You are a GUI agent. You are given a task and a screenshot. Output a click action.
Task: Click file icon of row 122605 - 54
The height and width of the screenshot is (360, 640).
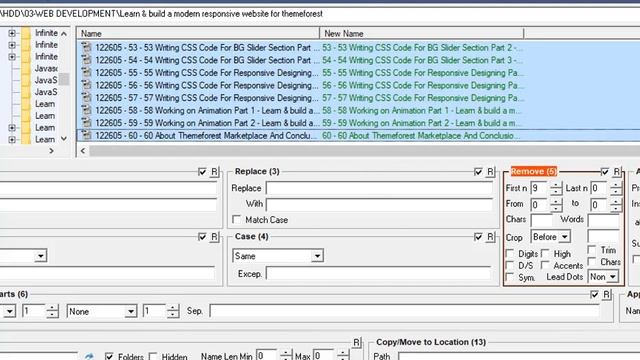(86, 60)
